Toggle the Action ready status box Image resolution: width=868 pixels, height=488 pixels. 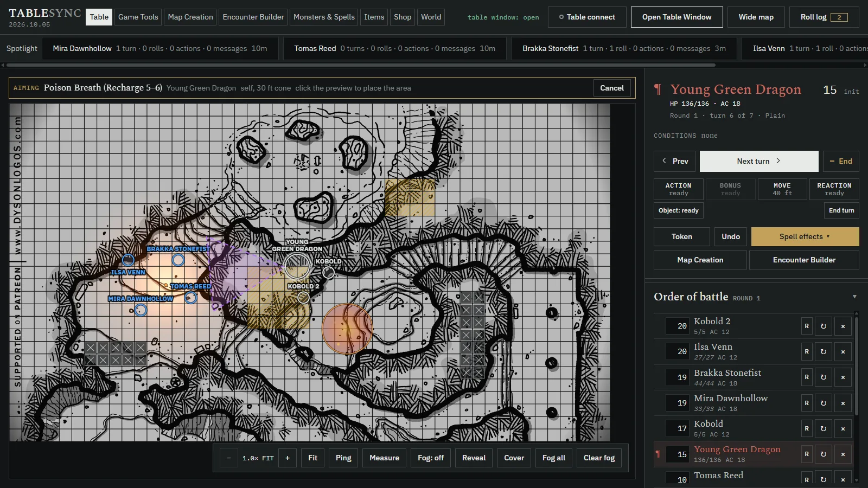[x=678, y=189]
